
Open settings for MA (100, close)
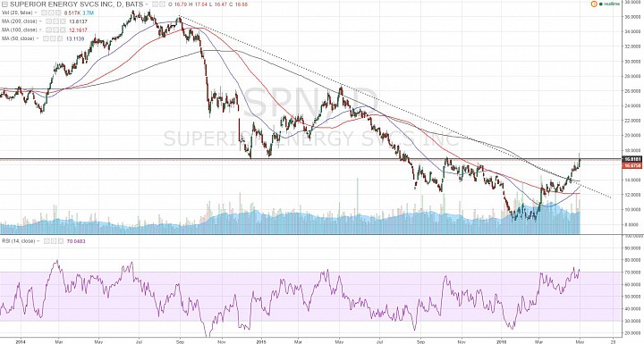tap(55, 30)
